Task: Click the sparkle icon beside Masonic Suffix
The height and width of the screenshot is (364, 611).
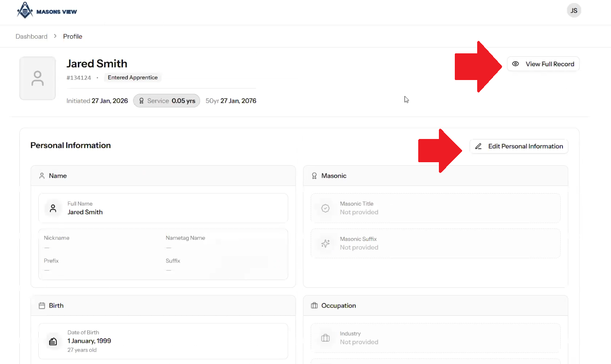Action: tap(326, 244)
